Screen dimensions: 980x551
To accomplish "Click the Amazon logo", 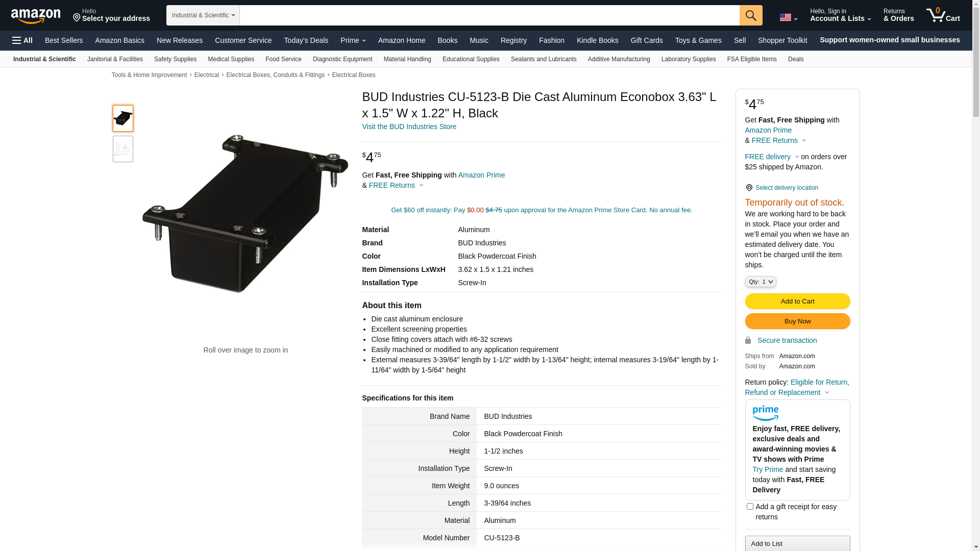I will coord(36,16).
